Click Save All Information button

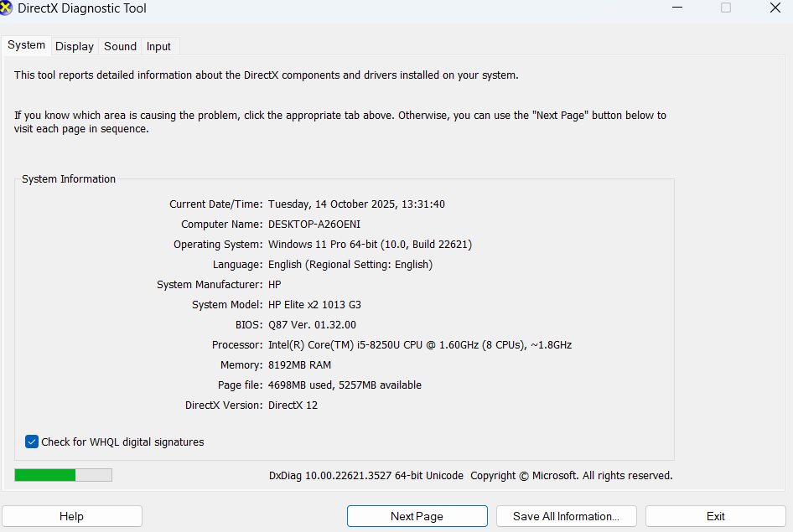tap(566, 516)
